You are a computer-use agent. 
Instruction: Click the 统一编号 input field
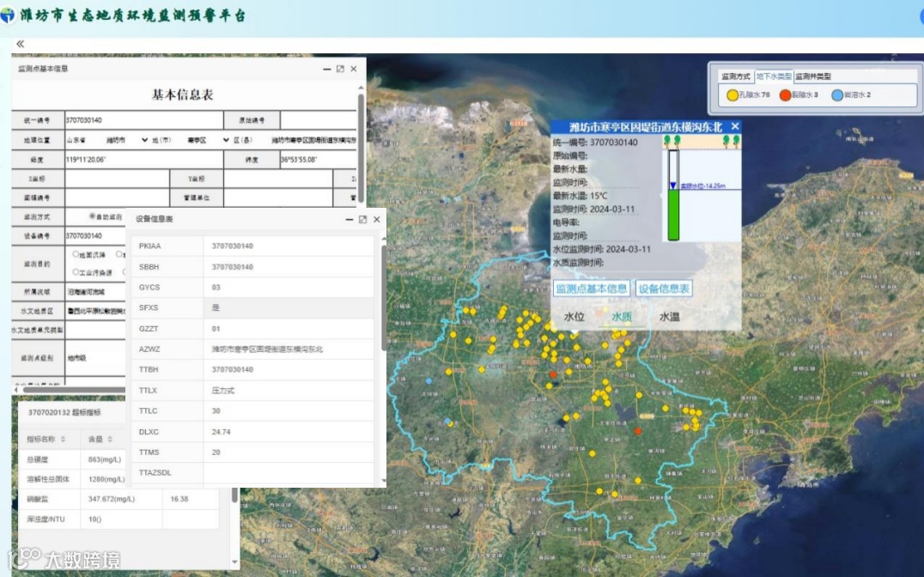coord(143,120)
